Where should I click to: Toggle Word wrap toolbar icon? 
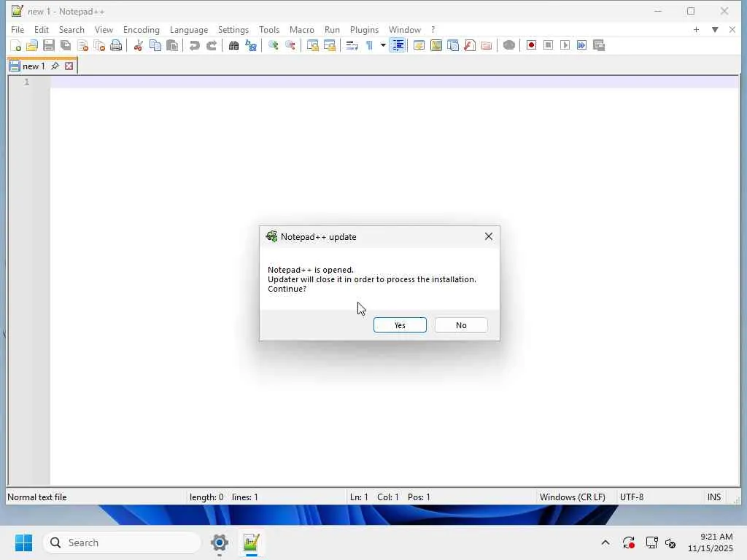pos(352,46)
